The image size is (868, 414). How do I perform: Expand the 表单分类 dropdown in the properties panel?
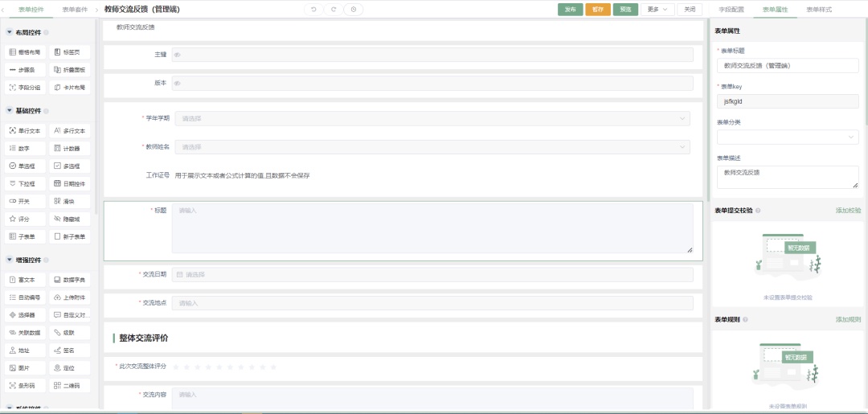[x=787, y=137]
